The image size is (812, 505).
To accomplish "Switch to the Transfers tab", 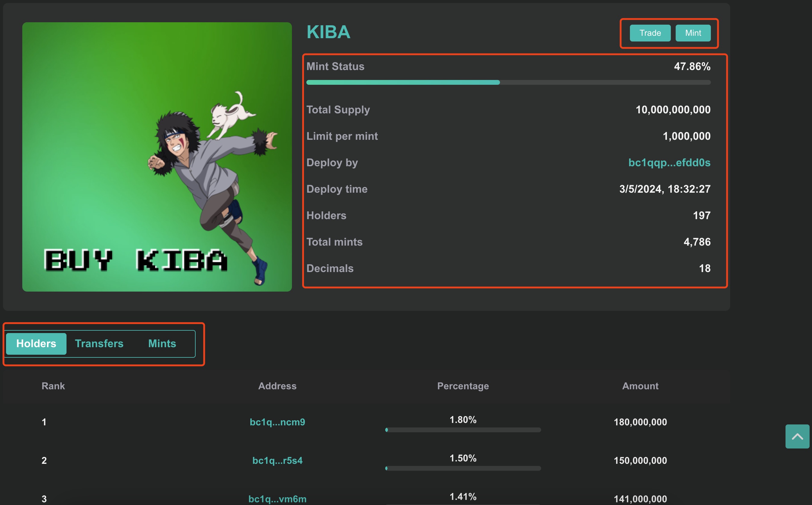I will click(99, 343).
